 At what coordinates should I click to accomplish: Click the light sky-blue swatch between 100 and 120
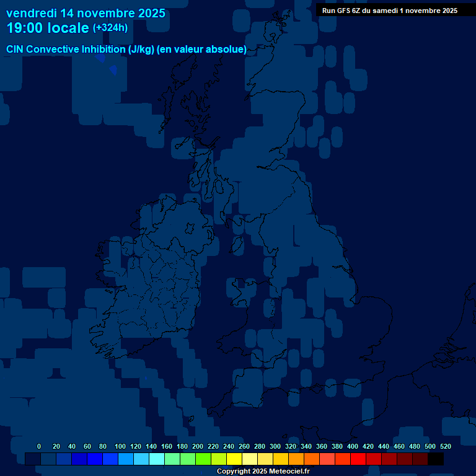point(126,459)
